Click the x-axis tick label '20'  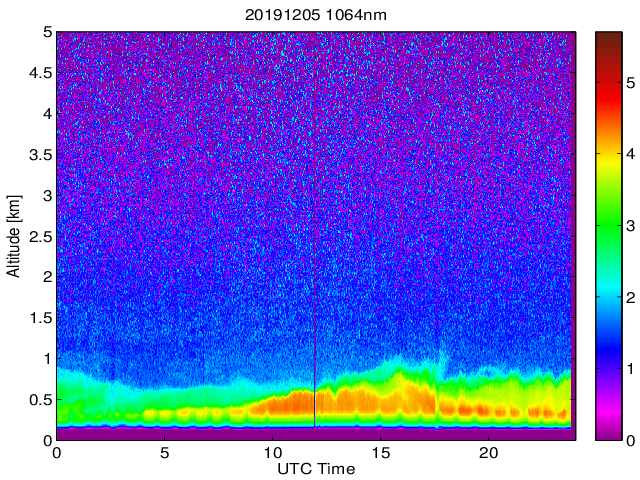489,452
